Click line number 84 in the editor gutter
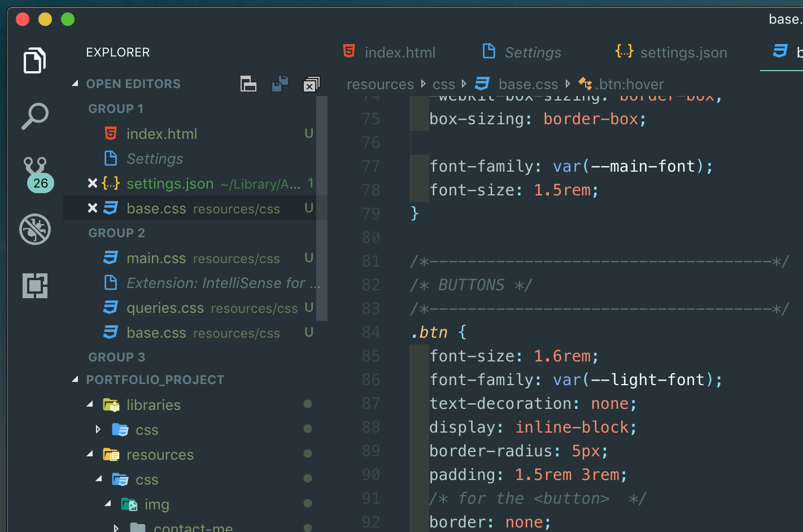Viewport: 803px width, 532px height. [370, 332]
